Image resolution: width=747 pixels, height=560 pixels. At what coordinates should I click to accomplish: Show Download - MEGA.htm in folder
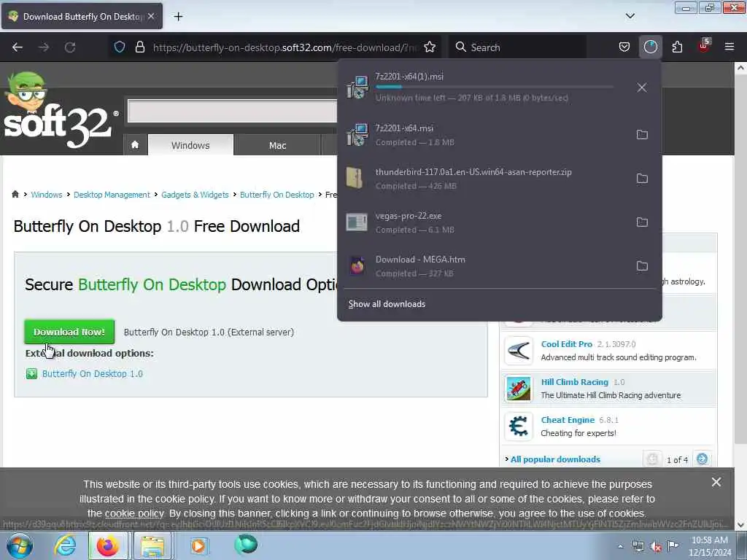coord(642,266)
